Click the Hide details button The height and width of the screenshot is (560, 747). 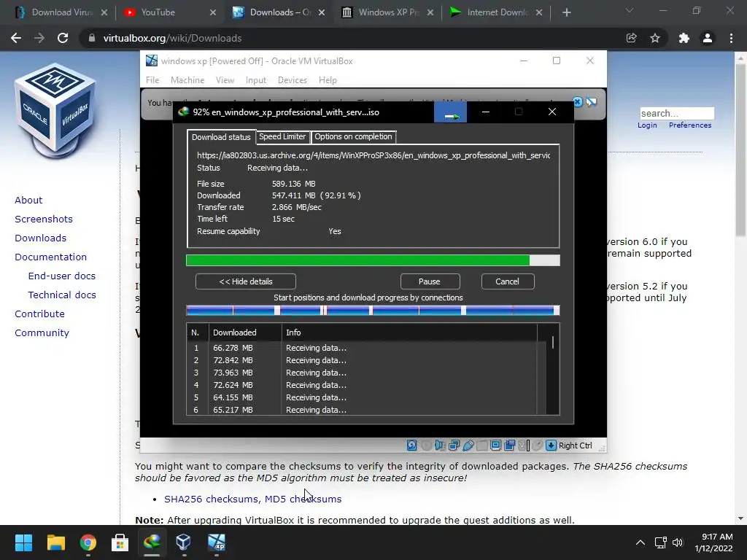click(x=246, y=281)
